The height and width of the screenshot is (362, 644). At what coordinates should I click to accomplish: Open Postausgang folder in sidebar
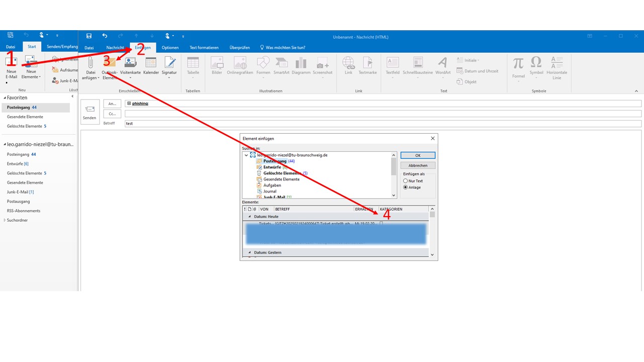18,201
